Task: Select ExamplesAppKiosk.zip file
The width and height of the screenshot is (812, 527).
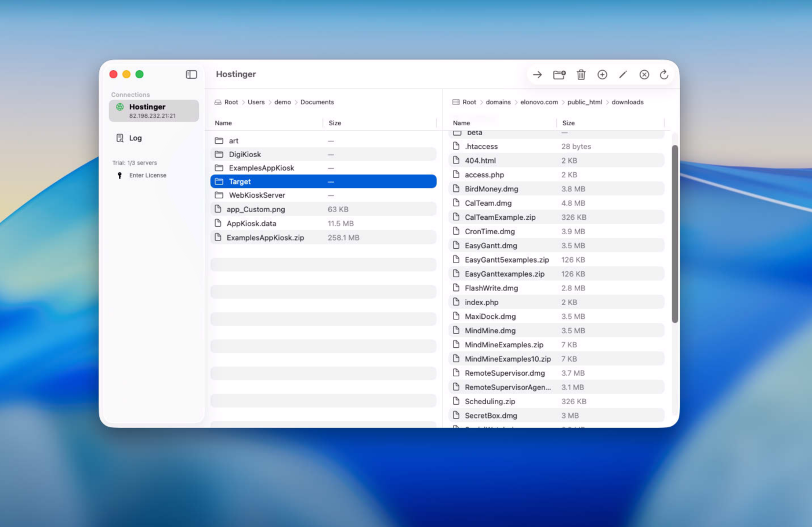Action: click(265, 238)
